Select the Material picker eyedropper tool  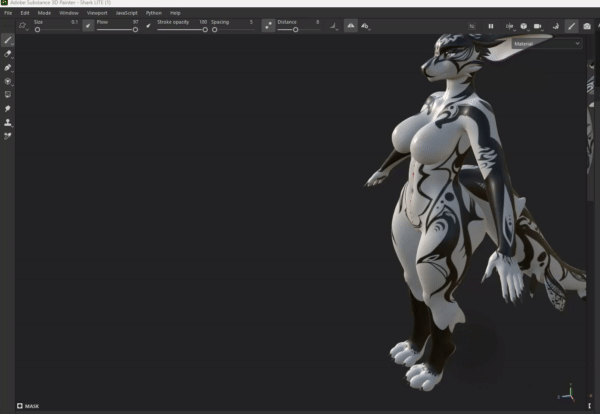click(8, 135)
